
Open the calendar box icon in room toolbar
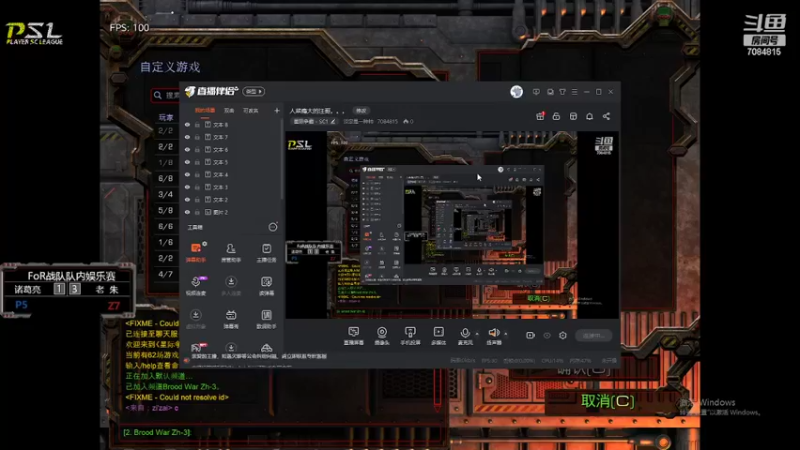[573, 116]
